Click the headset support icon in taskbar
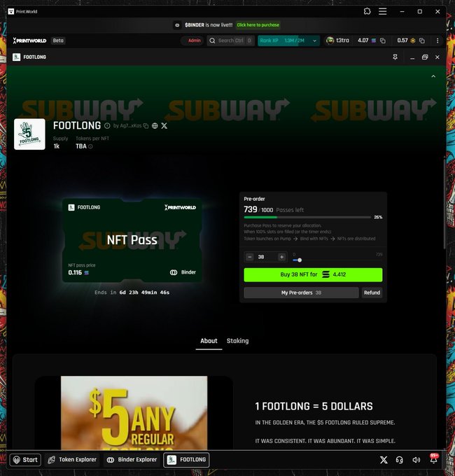Image resolution: width=455 pixels, height=476 pixels. [x=399, y=460]
